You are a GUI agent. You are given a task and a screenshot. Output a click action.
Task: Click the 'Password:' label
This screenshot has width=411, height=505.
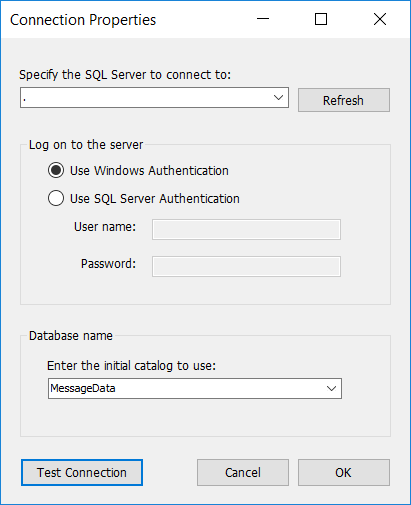(108, 264)
